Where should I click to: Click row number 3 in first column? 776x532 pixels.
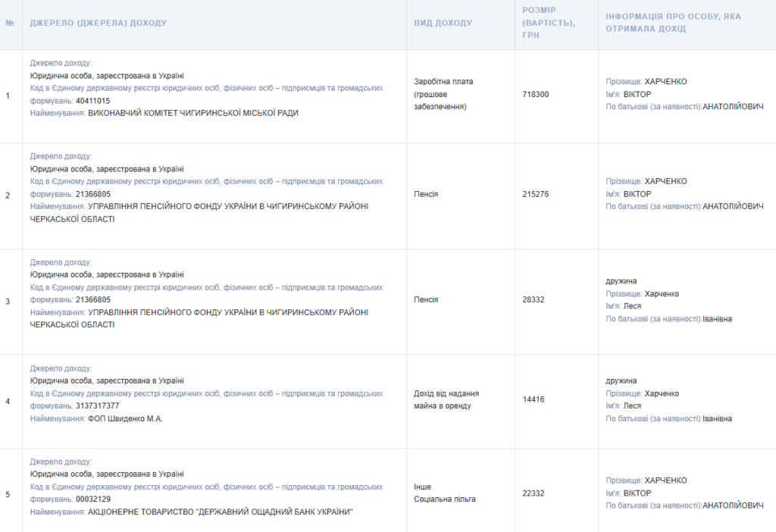[x=8, y=302]
